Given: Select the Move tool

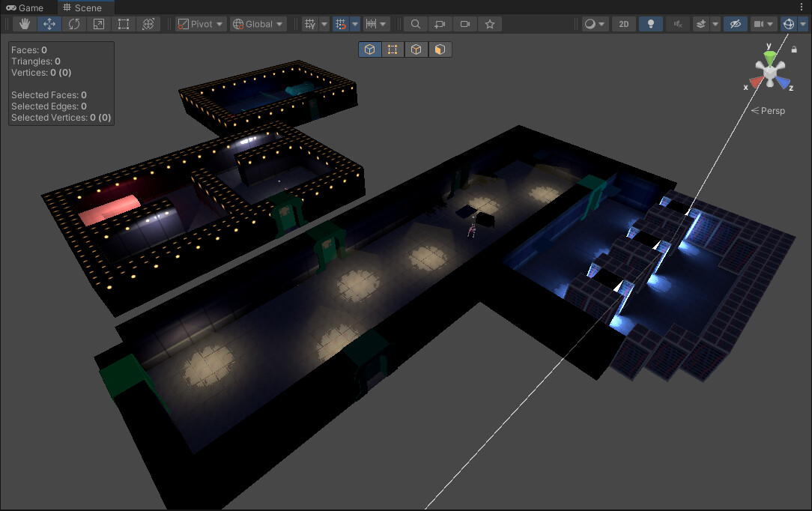Looking at the screenshot, I should (49, 23).
